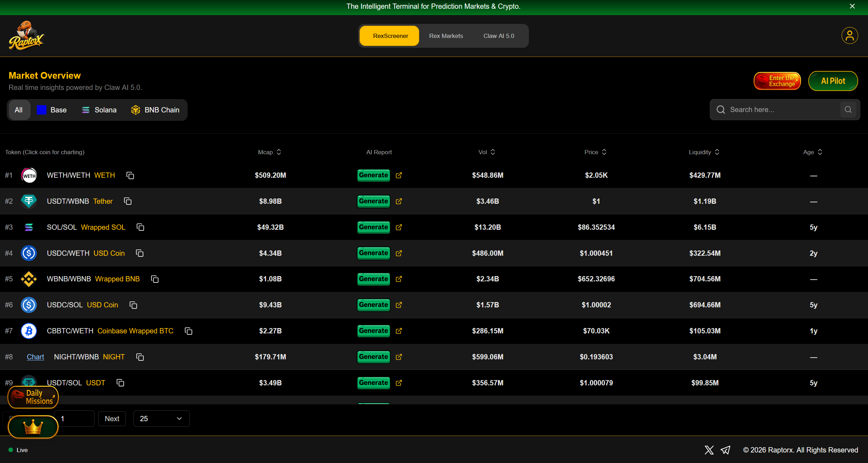Click the Search here input field
The image size is (868, 463).
[x=780, y=110]
